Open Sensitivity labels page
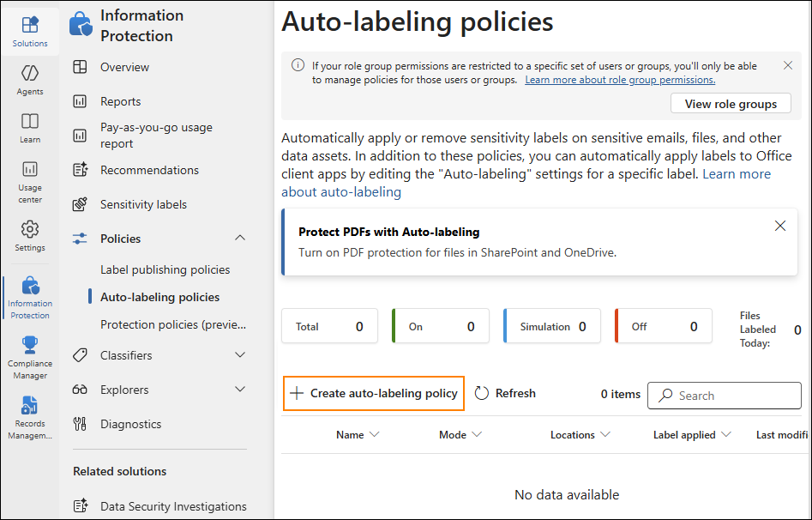Screen dimensions: 812x520 143,204
